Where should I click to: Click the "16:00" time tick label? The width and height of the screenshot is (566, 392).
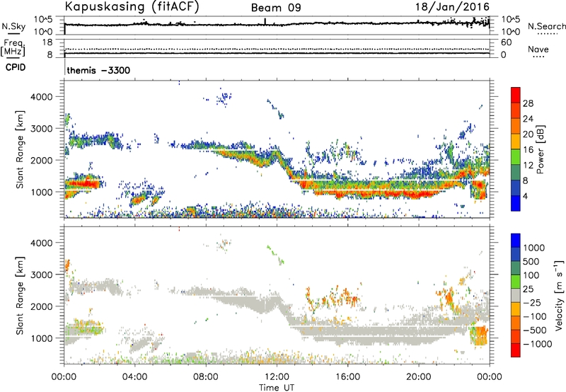tap(347, 377)
